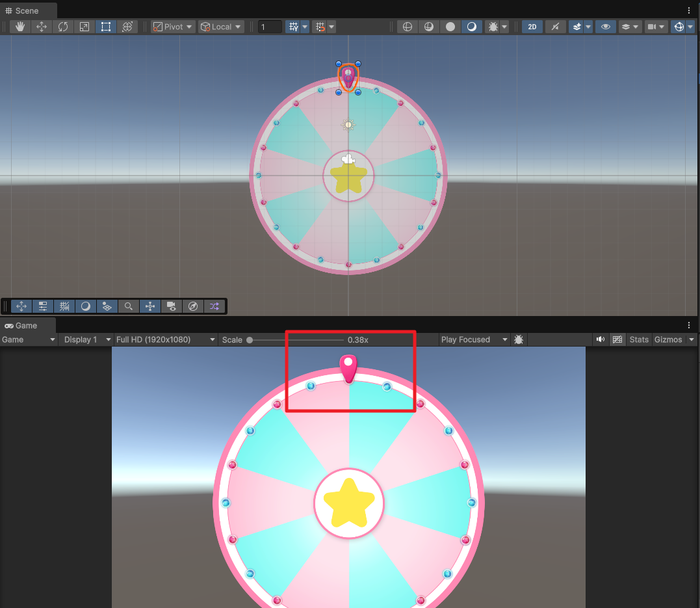Mute audio in Game view

(601, 339)
